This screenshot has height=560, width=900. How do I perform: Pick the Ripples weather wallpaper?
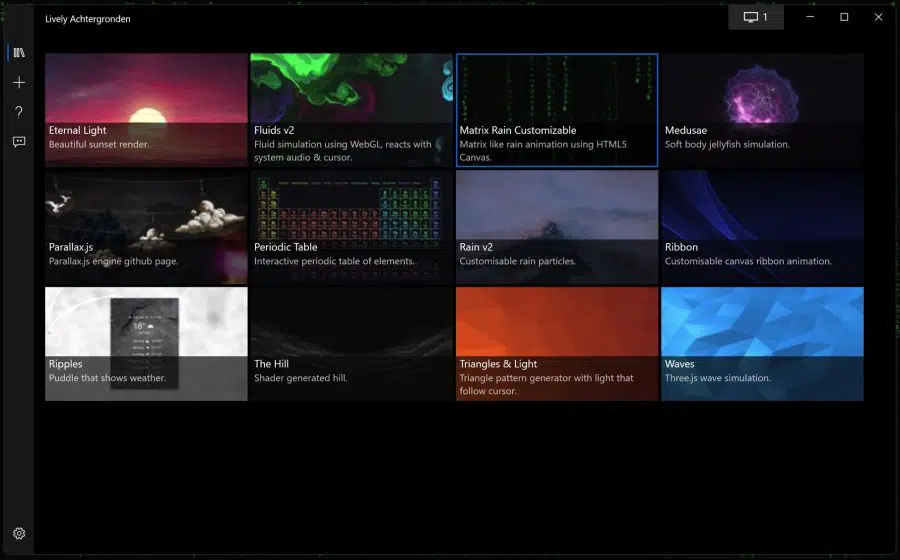point(146,344)
